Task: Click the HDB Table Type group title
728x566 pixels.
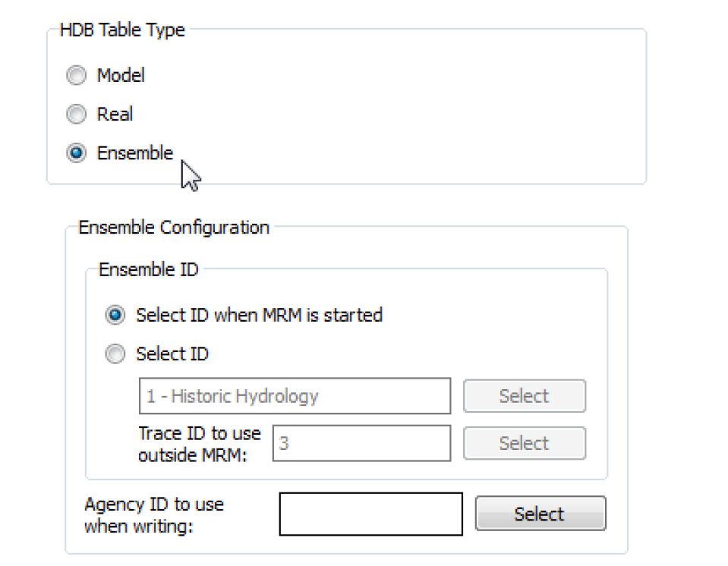Action: coord(122,30)
